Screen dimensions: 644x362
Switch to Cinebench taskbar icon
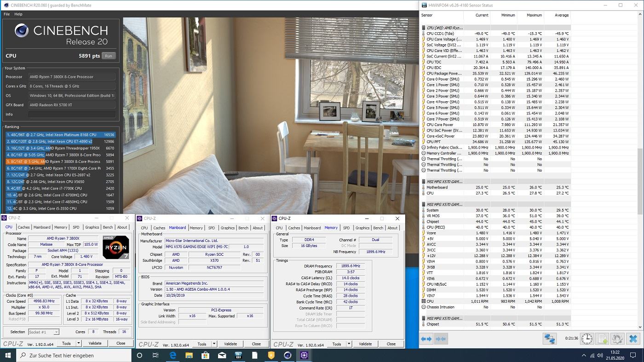tap(287, 355)
